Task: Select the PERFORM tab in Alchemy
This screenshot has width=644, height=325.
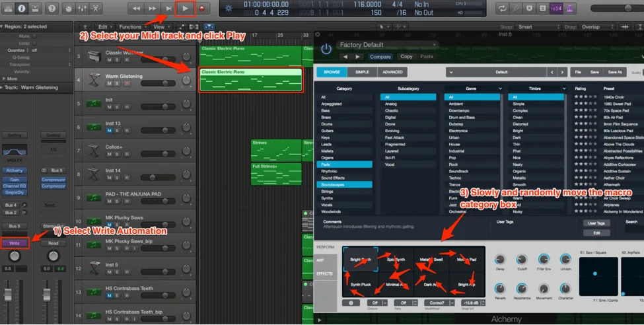Action: pyautogui.click(x=325, y=247)
